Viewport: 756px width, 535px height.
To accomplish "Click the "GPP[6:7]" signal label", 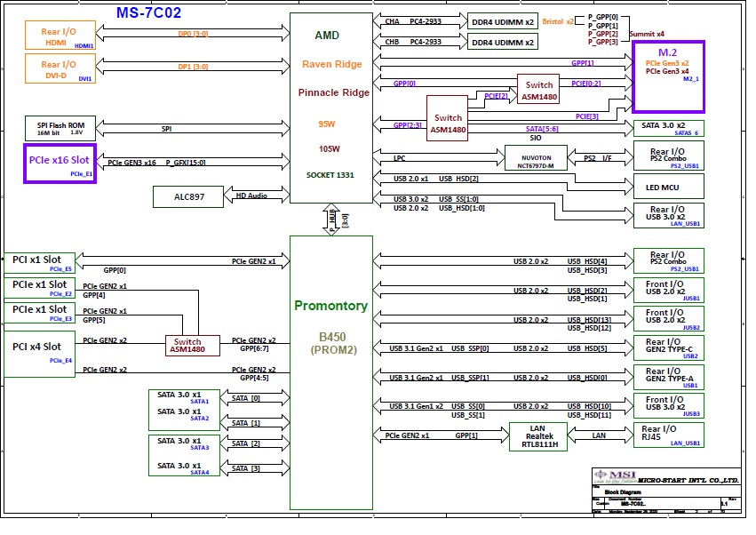I will pyautogui.click(x=254, y=348).
